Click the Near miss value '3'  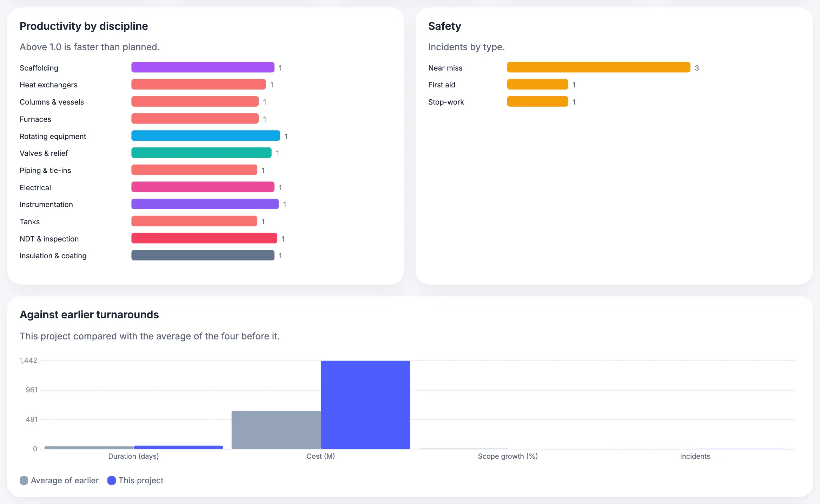(x=697, y=68)
